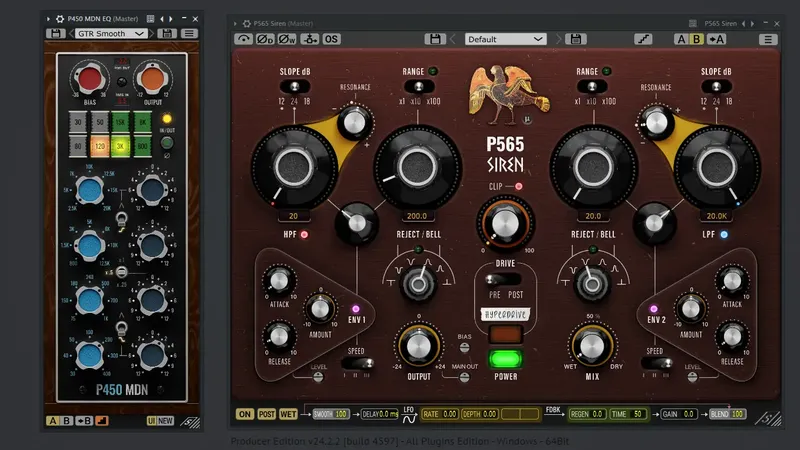The width and height of the screenshot is (800, 450).
Task: Open the P565 Siren hamburger menu
Action: coord(768,39)
